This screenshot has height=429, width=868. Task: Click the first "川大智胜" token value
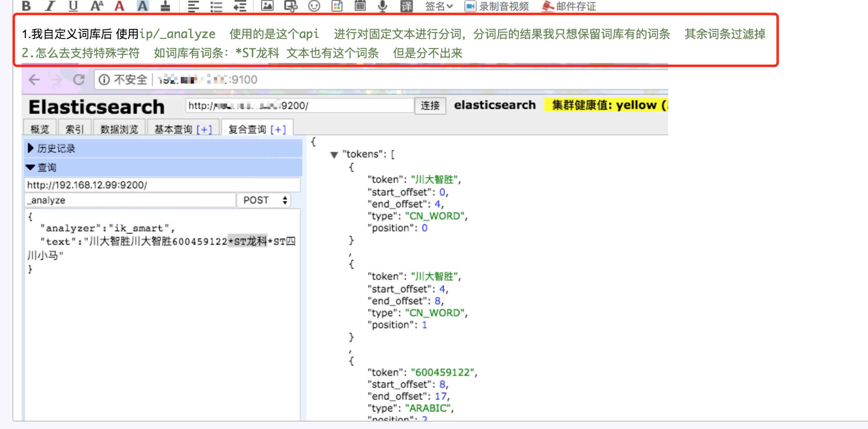(x=434, y=179)
